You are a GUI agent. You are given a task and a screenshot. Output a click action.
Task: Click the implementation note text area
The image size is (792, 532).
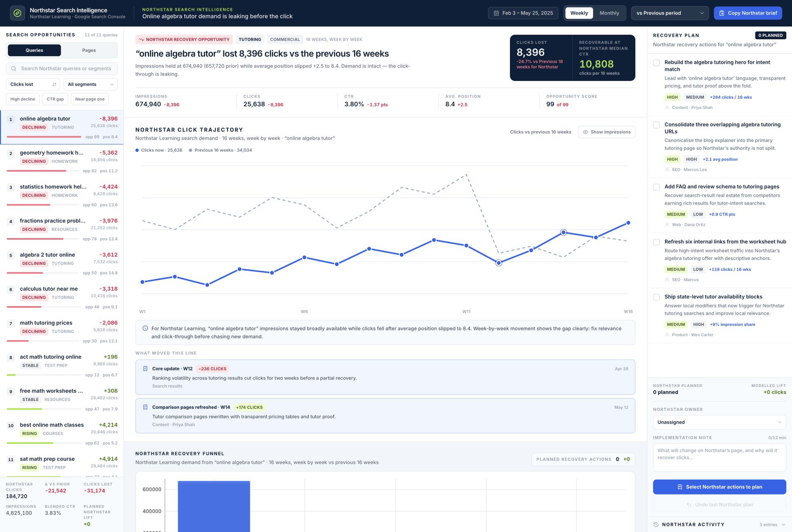point(719,458)
